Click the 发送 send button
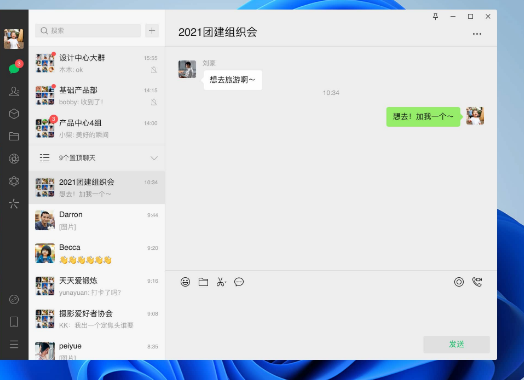The image size is (524, 380). pos(456,344)
